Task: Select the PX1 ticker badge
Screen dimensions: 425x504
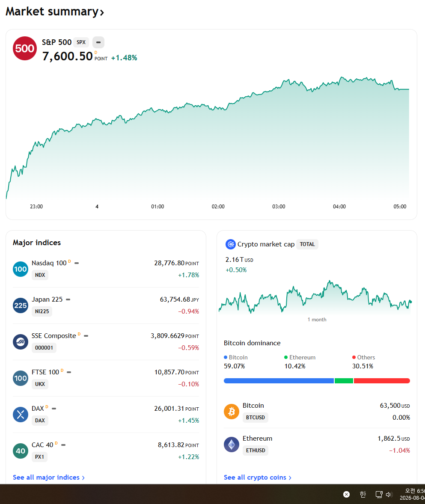Action: (39, 457)
